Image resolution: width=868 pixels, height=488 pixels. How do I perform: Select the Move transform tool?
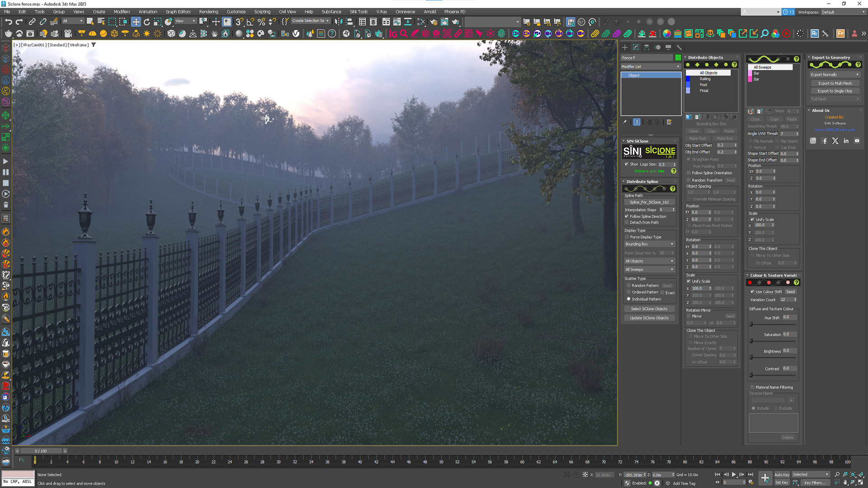tap(136, 22)
